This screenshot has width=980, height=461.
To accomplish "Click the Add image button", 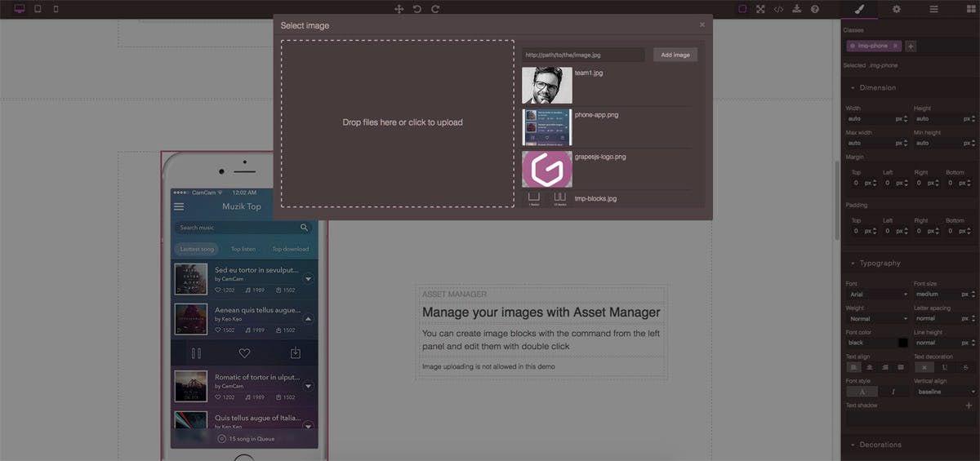I will click(675, 55).
